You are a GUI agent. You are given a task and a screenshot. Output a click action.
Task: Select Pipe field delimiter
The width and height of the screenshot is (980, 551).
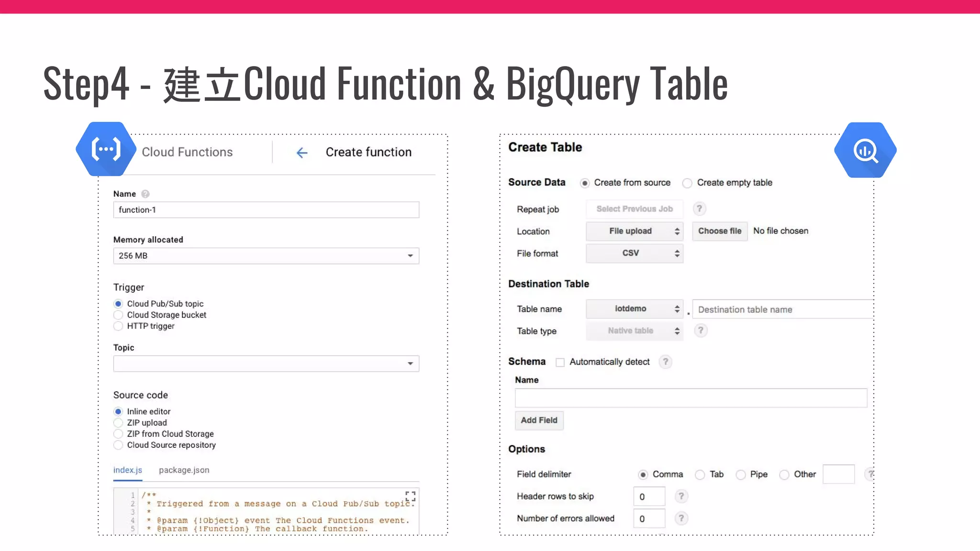[x=741, y=474]
